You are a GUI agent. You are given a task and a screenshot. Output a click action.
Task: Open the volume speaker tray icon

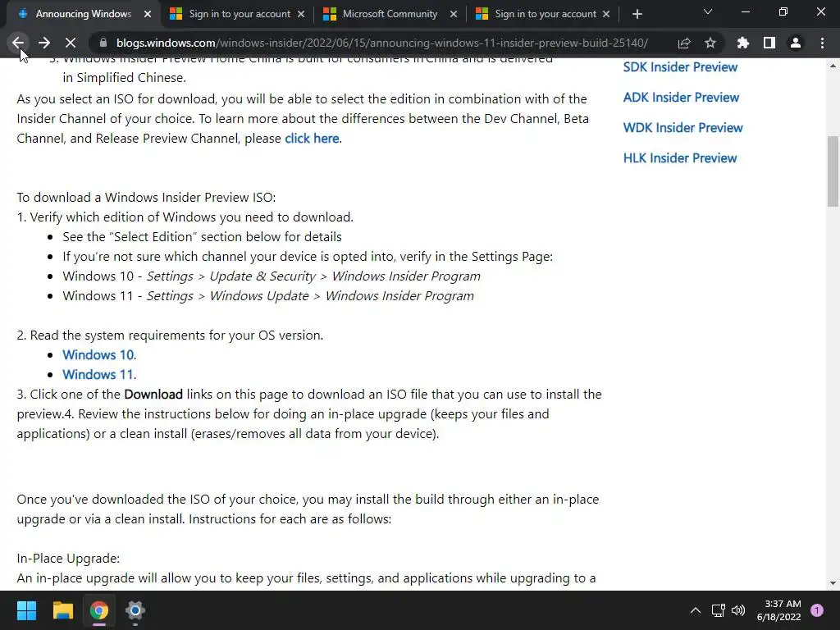(738, 610)
